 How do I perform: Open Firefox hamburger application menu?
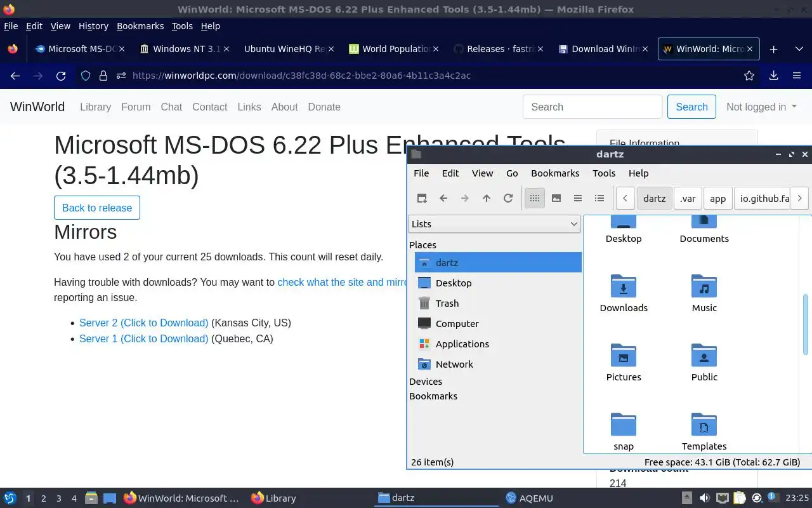click(x=797, y=76)
